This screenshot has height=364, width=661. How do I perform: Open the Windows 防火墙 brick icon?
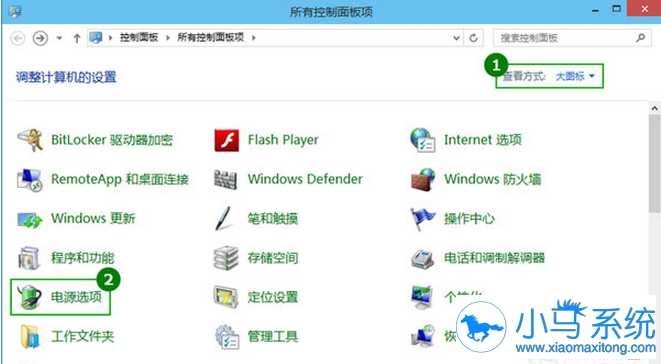(423, 179)
